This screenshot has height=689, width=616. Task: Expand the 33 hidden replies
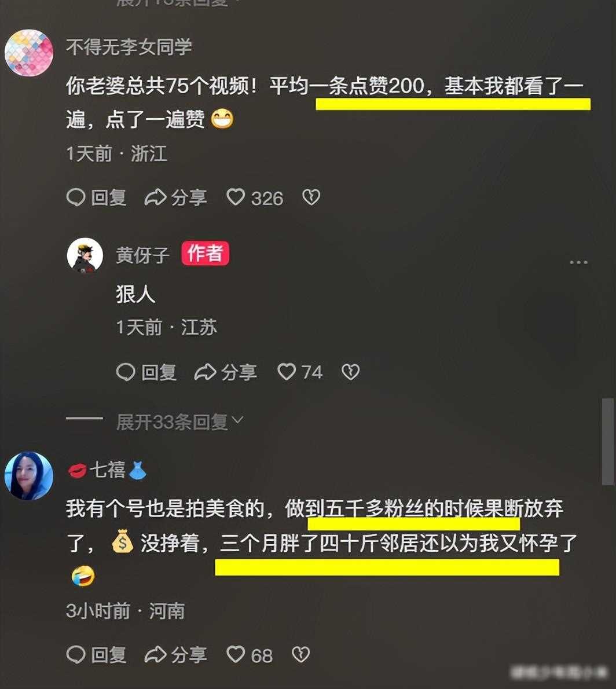pyautogui.click(x=179, y=422)
